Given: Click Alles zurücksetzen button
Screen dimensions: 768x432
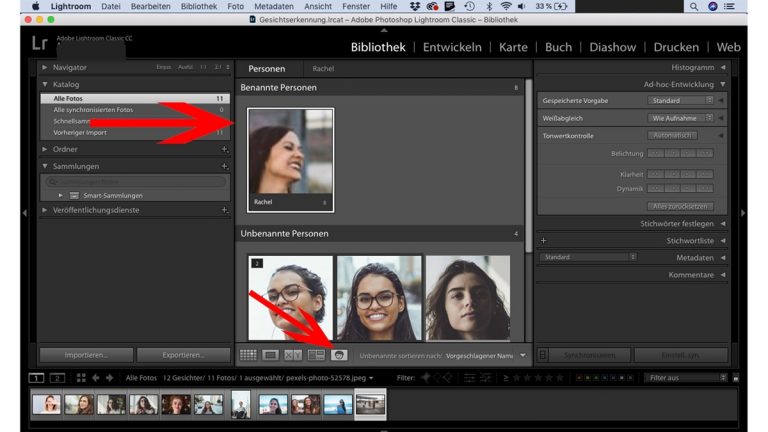Looking at the screenshot, I should 680,206.
